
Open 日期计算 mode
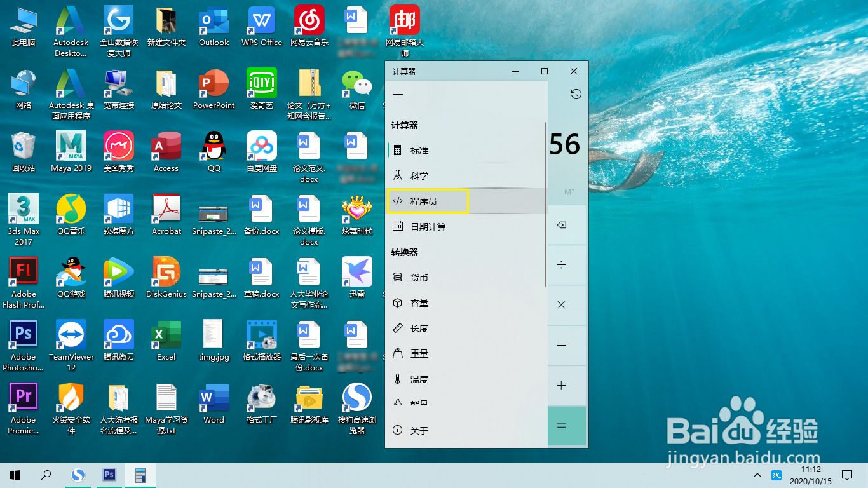point(466,227)
